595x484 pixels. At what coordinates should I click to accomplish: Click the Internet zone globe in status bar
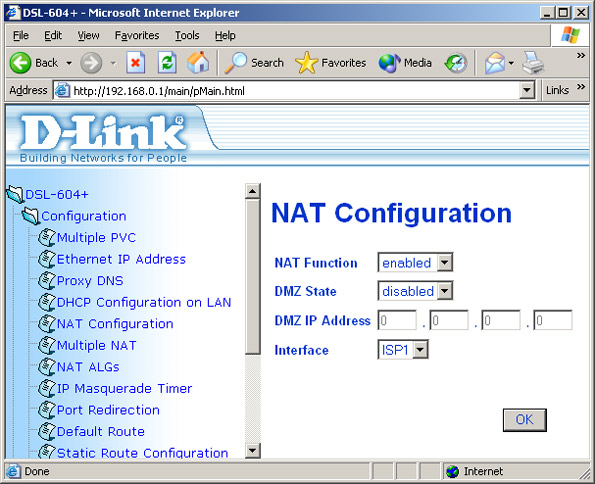(452, 471)
